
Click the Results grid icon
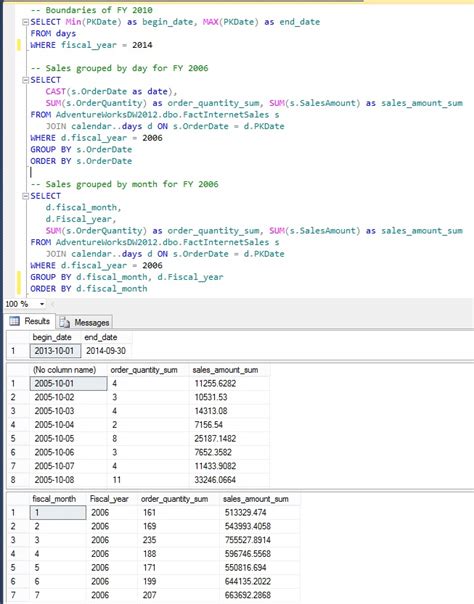(14, 321)
